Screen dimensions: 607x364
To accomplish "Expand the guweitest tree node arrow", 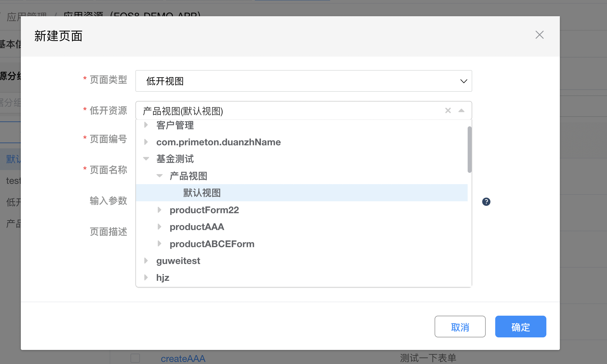I will tap(146, 261).
